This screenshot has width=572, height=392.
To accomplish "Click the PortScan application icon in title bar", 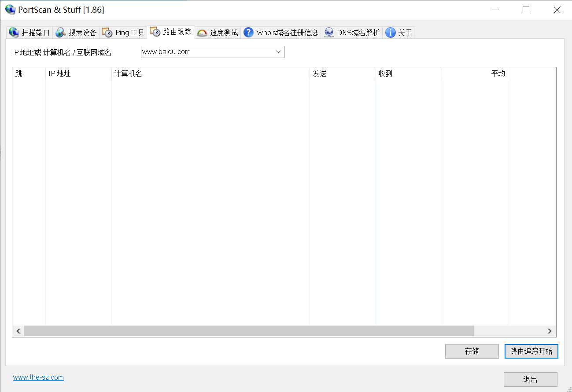I will click(x=10, y=9).
